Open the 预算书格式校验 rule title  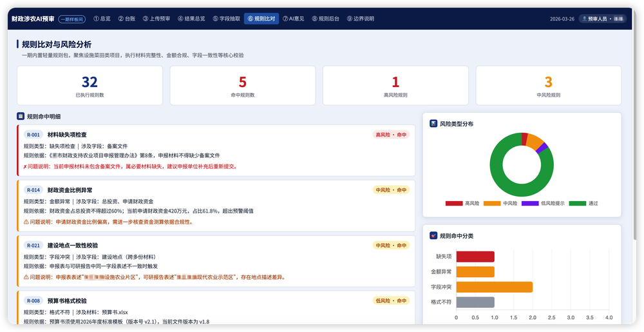coord(67,301)
